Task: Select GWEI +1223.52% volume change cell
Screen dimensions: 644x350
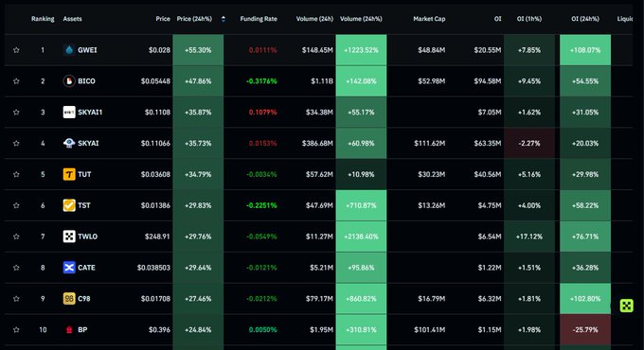Action: (x=361, y=50)
